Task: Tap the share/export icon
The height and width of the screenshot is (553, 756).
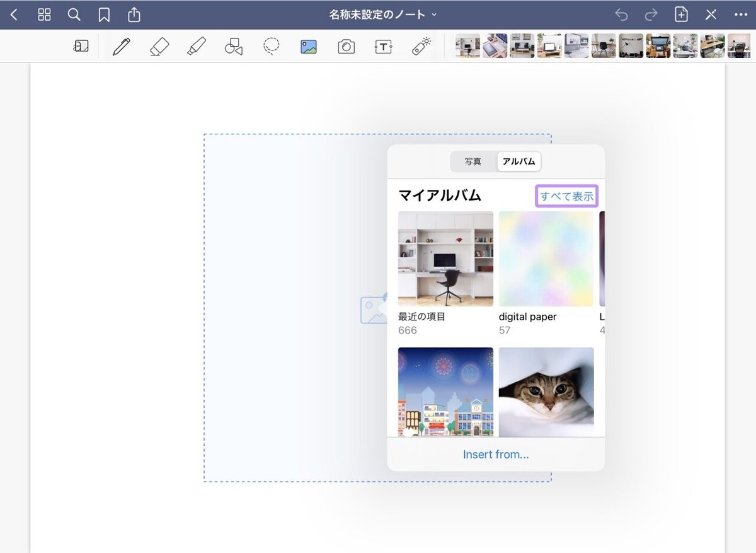Action: tap(134, 15)
